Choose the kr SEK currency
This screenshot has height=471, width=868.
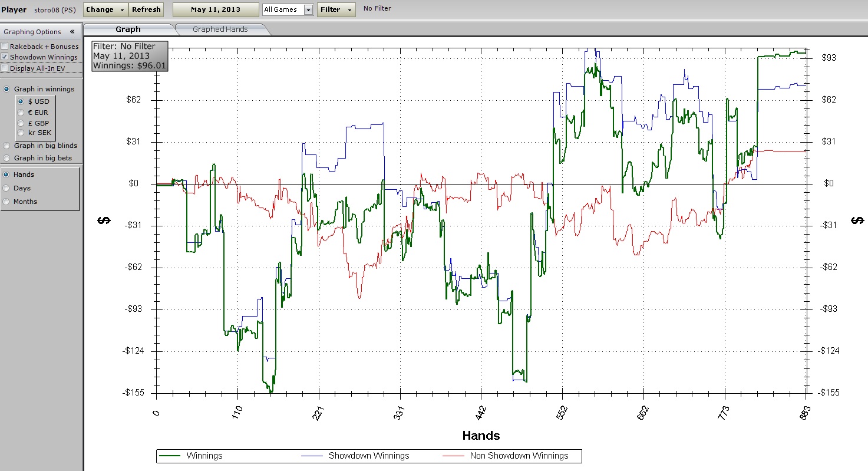(21, 133)
